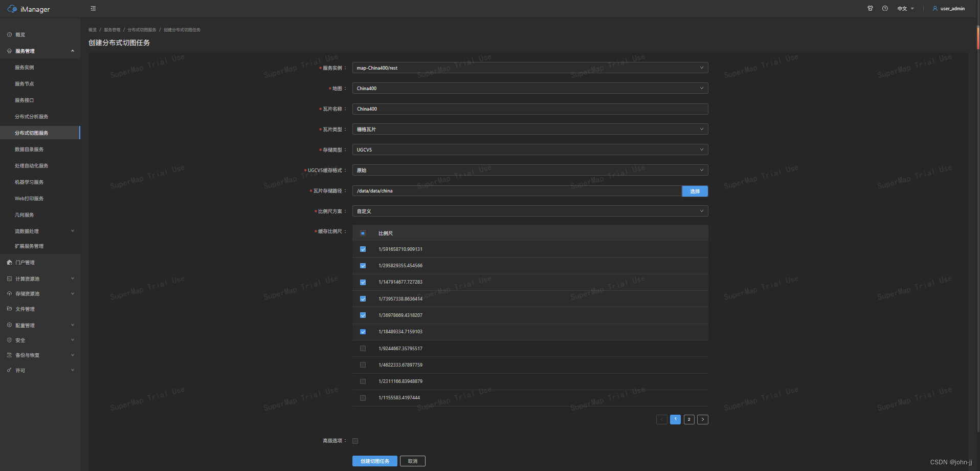Viewport: 980px width, 471px height.
Task: Open the UGCV5缓存格式 dropdown
Action: click(530, 170)
